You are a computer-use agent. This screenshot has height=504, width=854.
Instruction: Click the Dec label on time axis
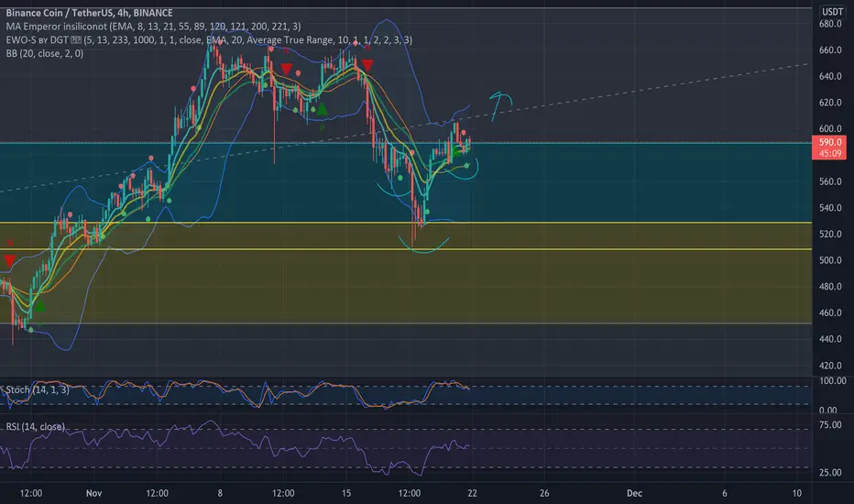(634, 493)
